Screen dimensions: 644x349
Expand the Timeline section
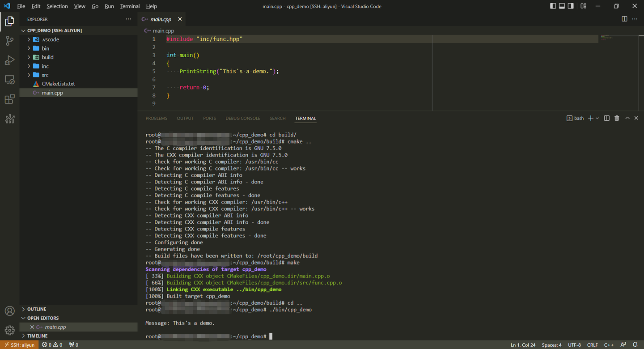pos(38,336)
